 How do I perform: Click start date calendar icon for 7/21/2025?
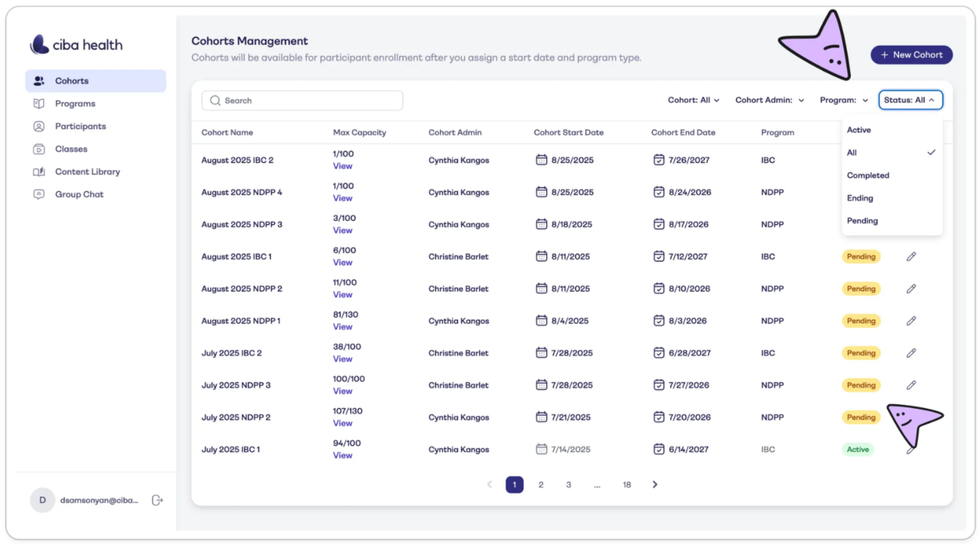point(541,416)
